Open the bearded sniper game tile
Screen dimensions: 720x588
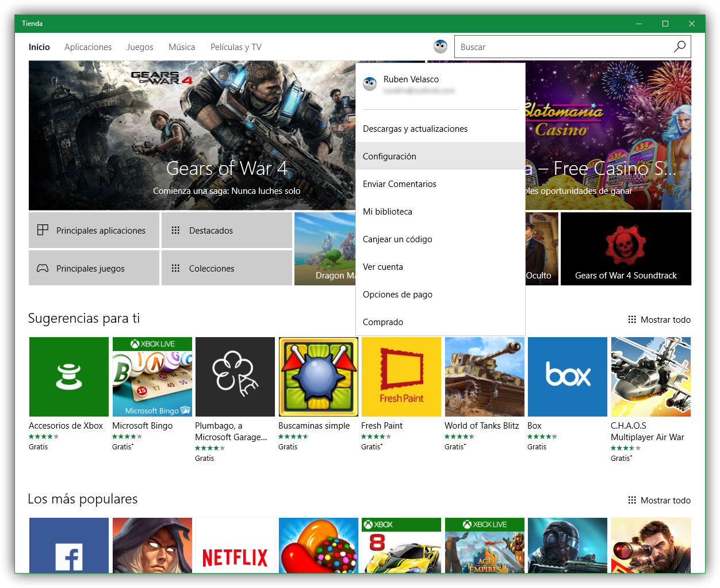point(651,545)
